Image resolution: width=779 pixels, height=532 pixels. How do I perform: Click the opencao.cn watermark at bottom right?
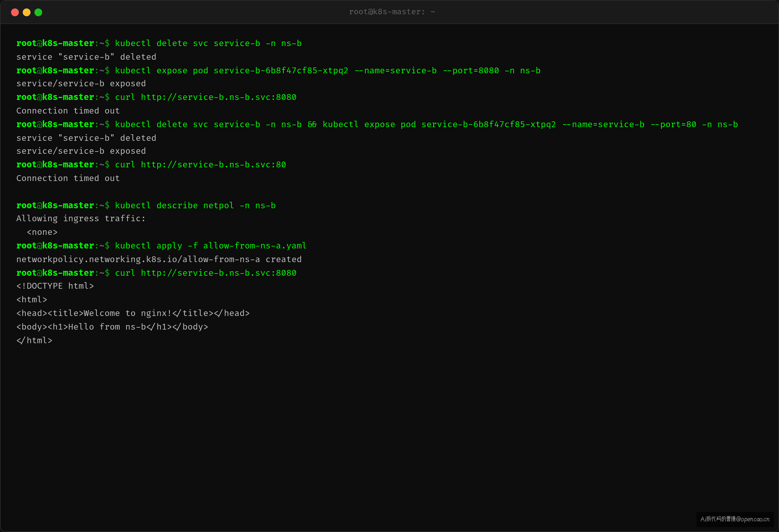(x=735, y=519)
